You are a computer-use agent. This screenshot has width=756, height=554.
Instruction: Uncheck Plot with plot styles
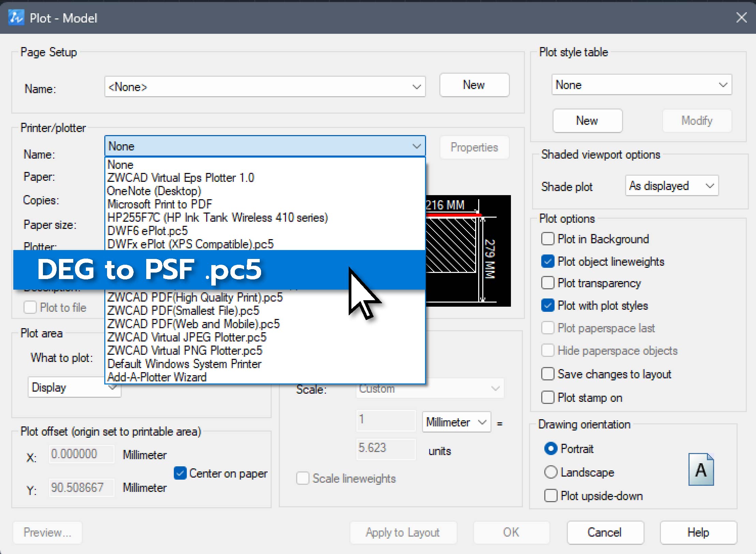[547, 305]
